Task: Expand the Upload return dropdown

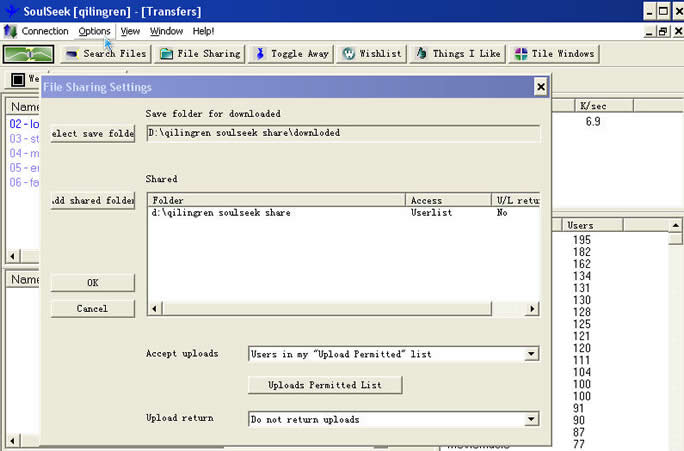Action: tap(531, 419)
